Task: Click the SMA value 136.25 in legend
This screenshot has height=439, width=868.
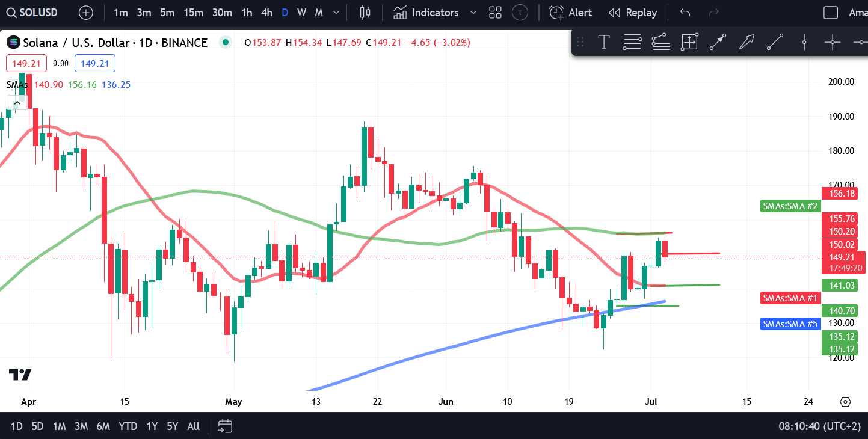Action: 116,85
